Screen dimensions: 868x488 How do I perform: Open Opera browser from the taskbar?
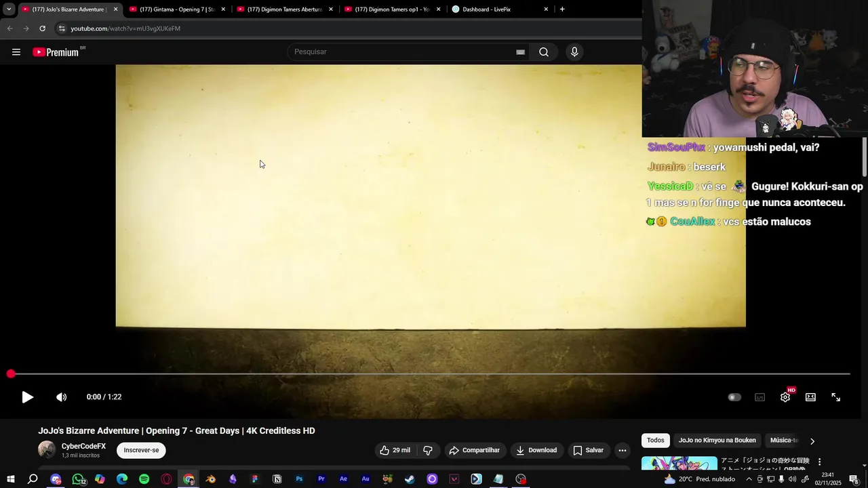point(166,479)
